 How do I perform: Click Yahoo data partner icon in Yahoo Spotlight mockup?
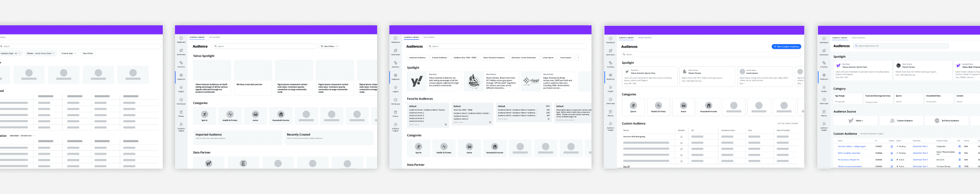(x=209, y=163)
